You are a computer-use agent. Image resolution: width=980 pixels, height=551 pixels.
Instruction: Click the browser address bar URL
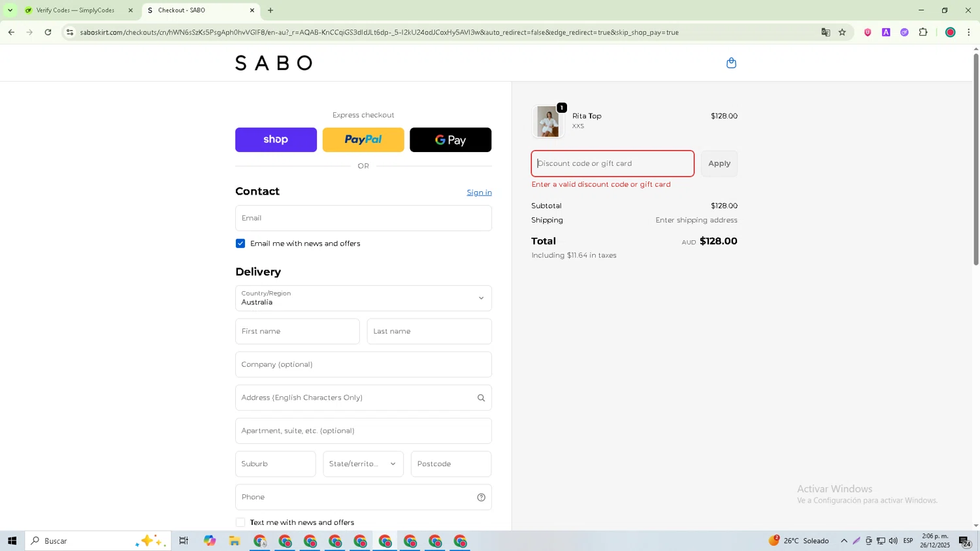click(x=379, y=32)
